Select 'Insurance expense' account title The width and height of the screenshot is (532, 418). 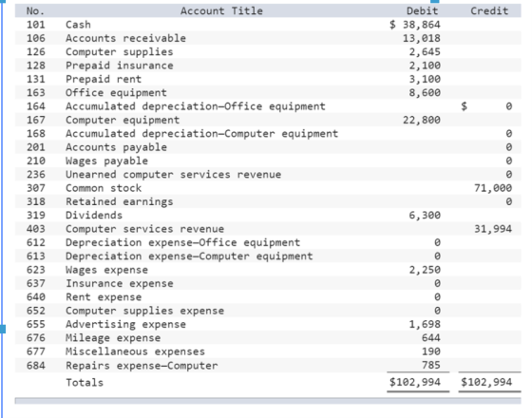(x=119, y=283)
